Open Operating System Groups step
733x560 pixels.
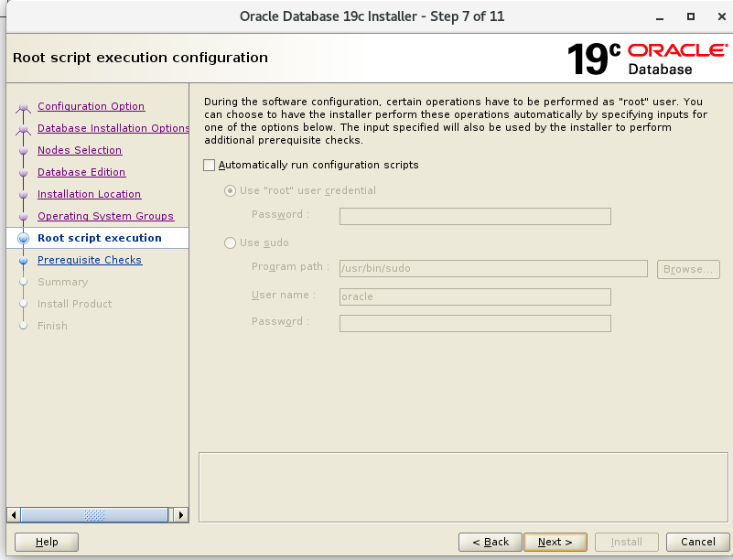pyautogui.click(x=105, y=216)
